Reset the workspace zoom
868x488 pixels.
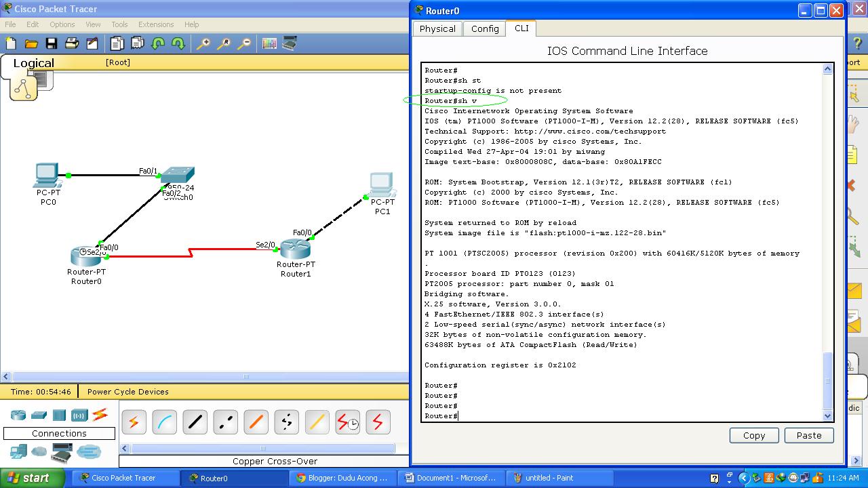[x=223, y=43]
